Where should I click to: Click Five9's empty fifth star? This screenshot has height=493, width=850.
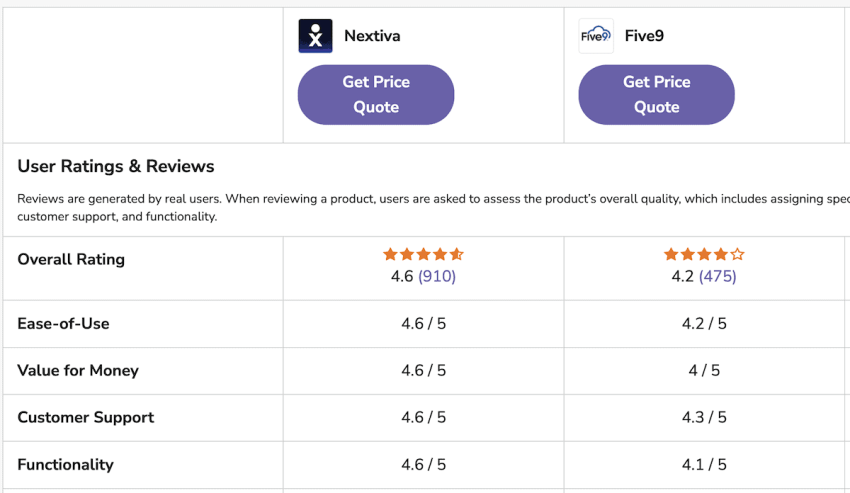[737, 254]
